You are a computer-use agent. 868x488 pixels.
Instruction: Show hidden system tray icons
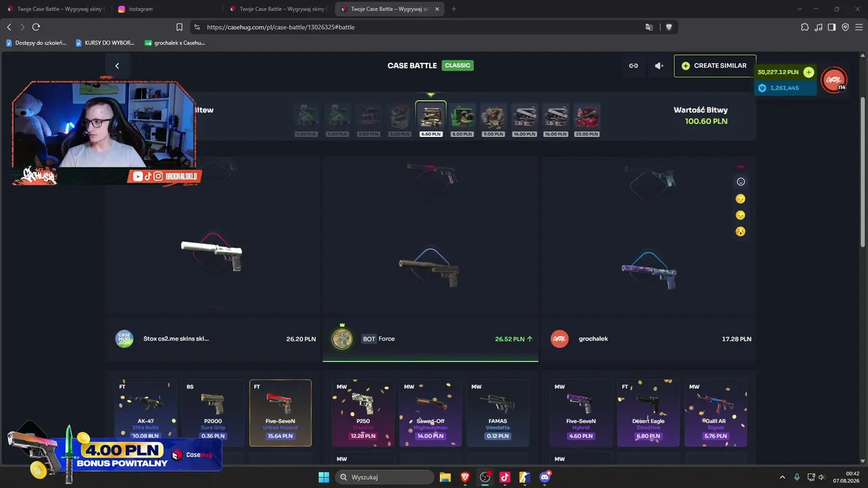coord(782,477)
